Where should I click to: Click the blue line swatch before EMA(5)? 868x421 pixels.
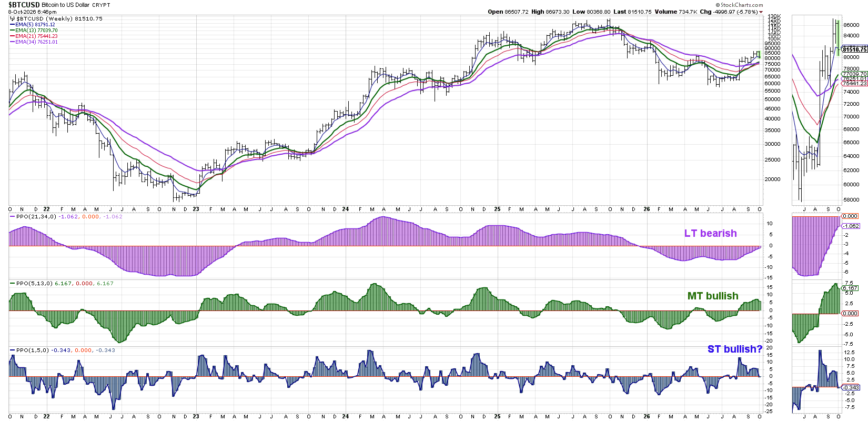[12, 25]
